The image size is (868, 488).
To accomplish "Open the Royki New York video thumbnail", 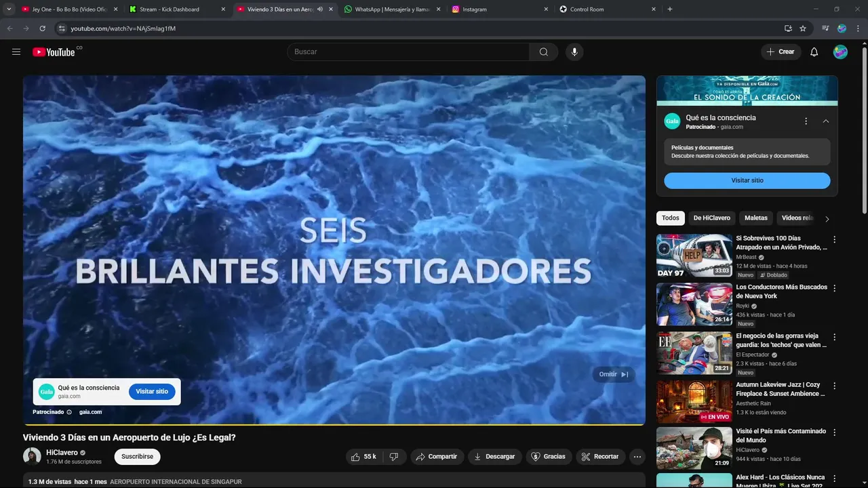I will pos(694,304).
